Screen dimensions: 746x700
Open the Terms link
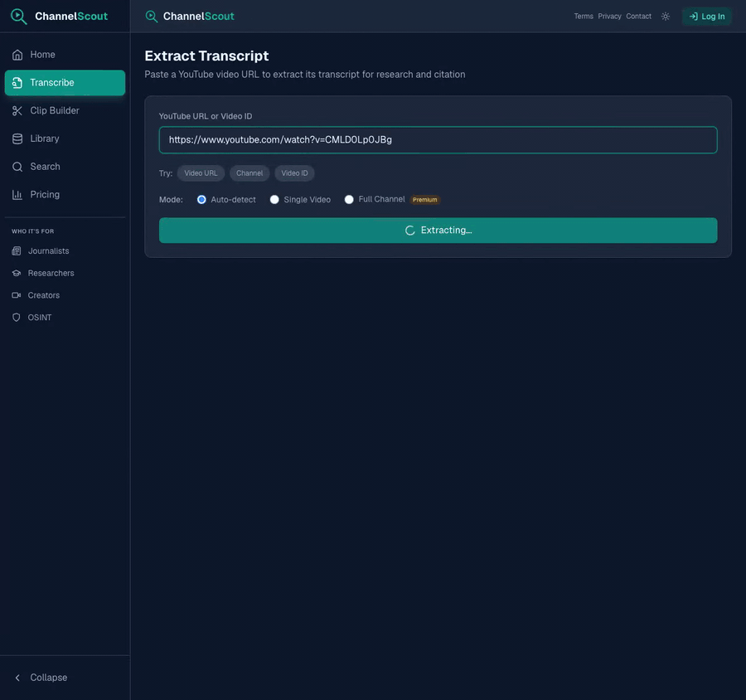pyautogui.click(x=584, y=17)
